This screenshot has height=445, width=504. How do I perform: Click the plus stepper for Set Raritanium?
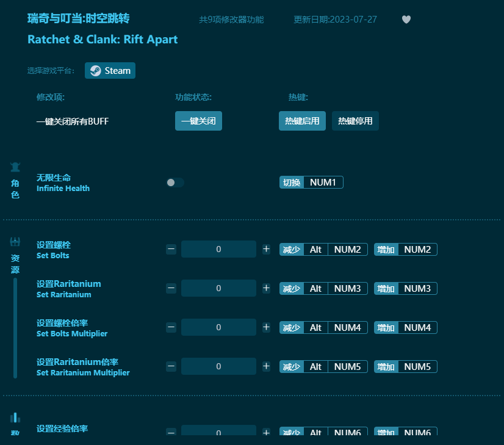tap(266, 288)
